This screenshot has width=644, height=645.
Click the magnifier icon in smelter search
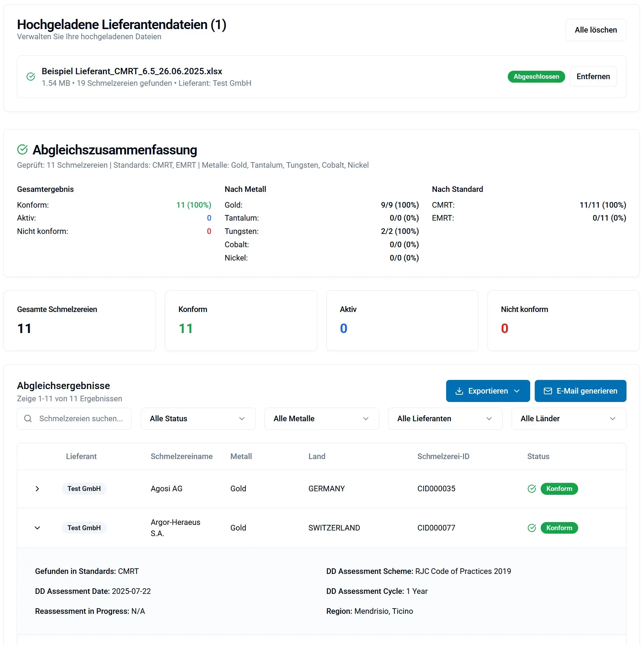pyautogui.click(x=28, y=419)
